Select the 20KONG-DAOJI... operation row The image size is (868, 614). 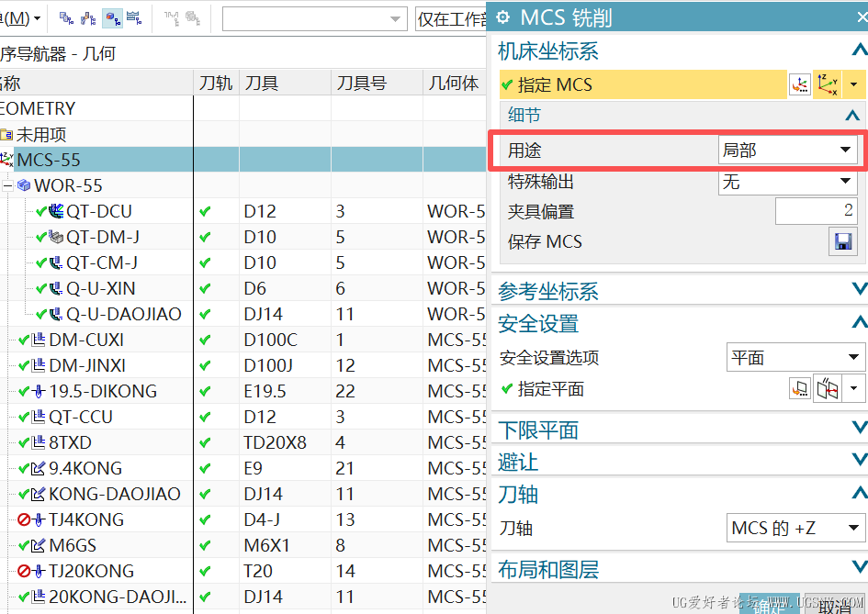(242, 597)
